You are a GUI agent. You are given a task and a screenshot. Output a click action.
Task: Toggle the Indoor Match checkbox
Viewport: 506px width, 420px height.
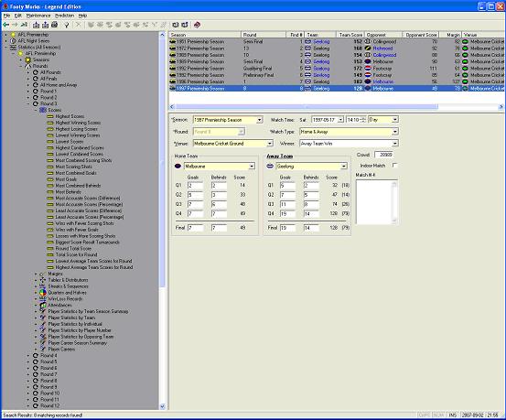394,166
